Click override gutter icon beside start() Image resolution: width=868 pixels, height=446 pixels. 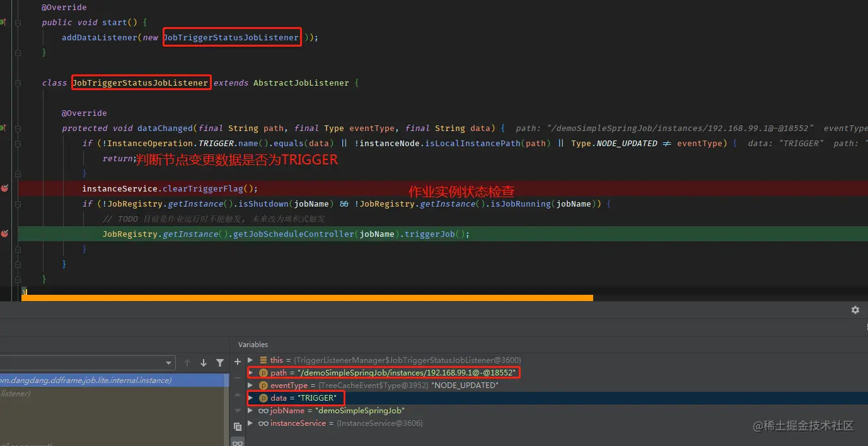pos(3,22)
